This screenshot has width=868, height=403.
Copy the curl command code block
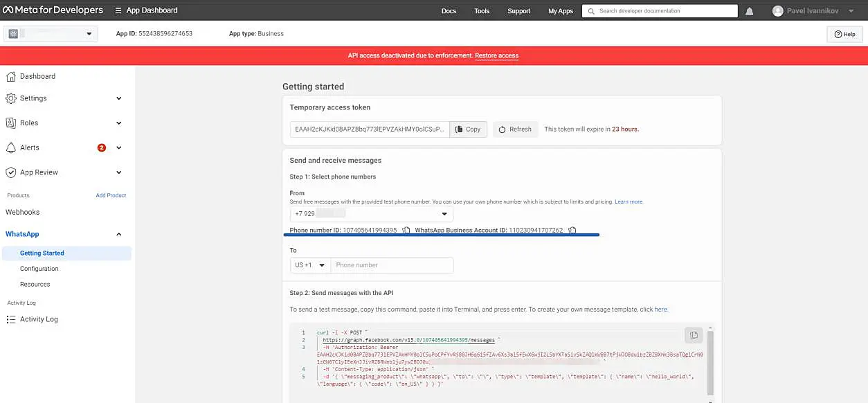693,335
